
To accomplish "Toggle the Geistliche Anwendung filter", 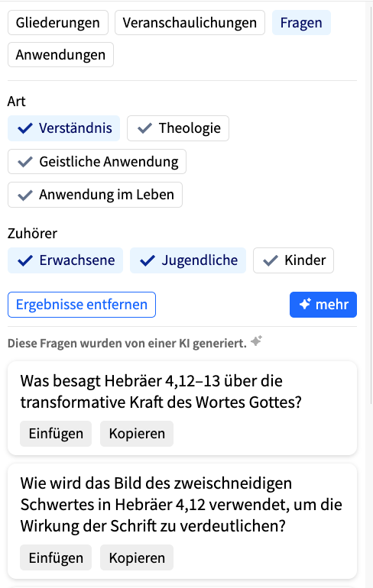I will 97,162.
